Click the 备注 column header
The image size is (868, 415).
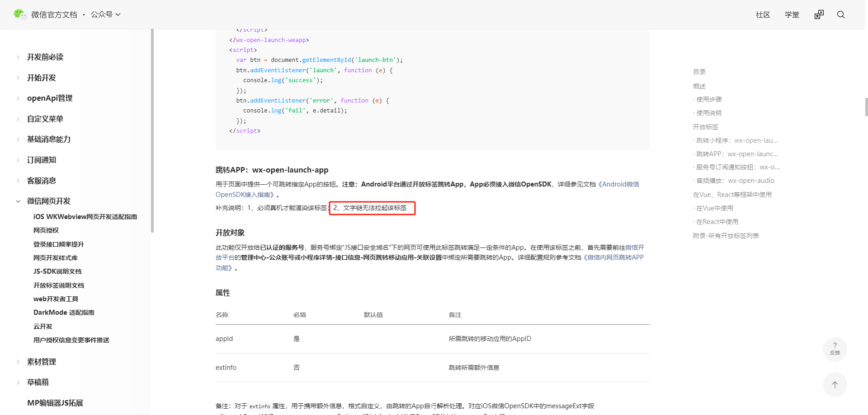455,315
